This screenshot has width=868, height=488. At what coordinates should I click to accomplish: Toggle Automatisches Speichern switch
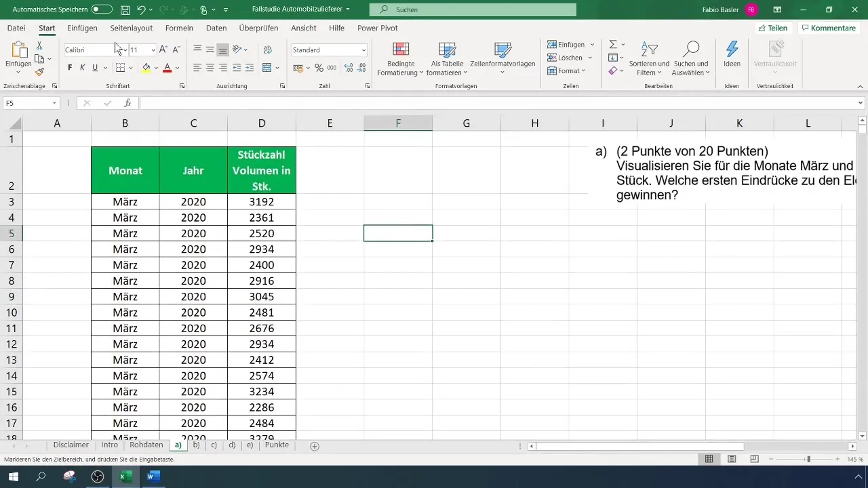click(x=102, y=10)
